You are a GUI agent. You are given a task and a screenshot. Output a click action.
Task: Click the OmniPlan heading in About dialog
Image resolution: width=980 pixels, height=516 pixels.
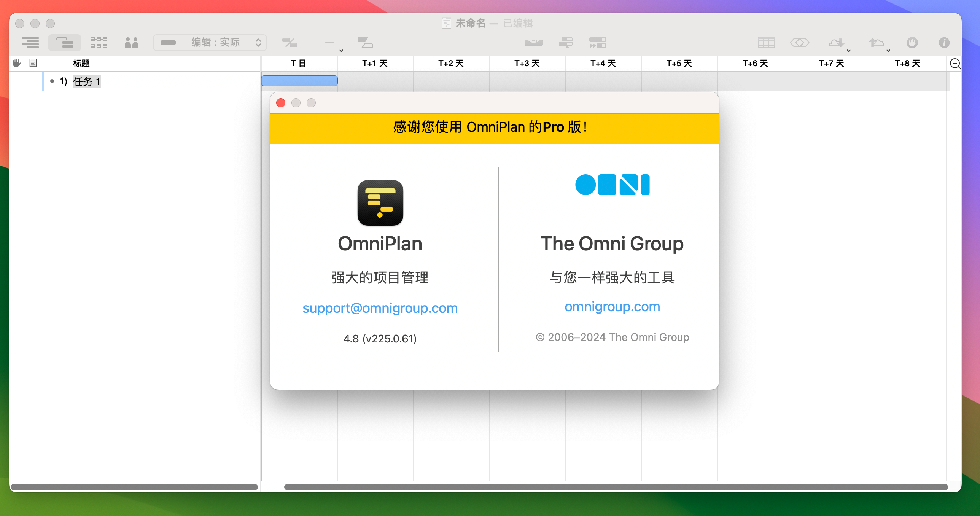pyautogui.click(x=380, y=244)
